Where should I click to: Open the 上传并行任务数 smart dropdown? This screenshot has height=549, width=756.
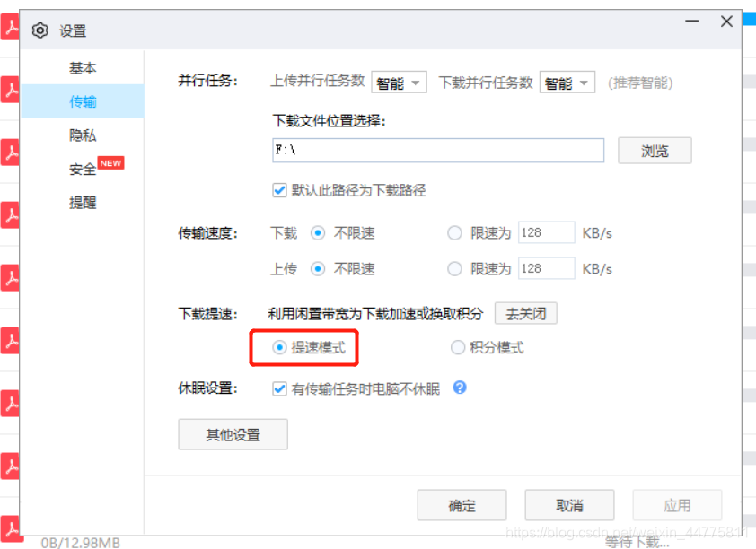click(x=399, y=82)
